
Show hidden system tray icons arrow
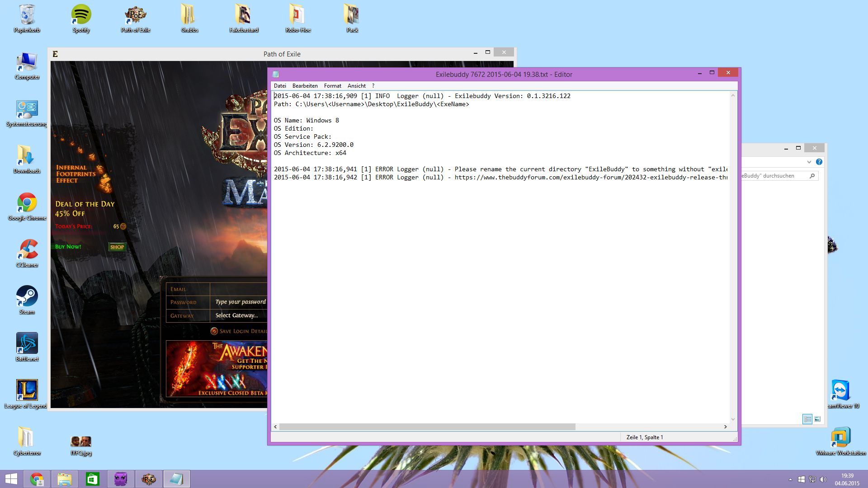(790, 479)
